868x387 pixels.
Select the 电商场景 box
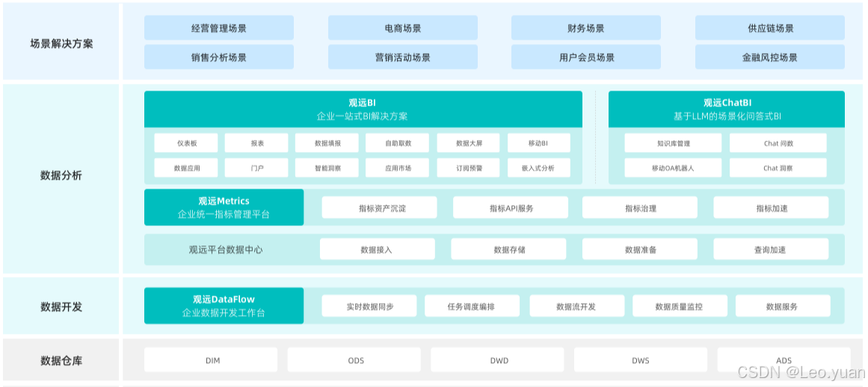coord(402,28)
